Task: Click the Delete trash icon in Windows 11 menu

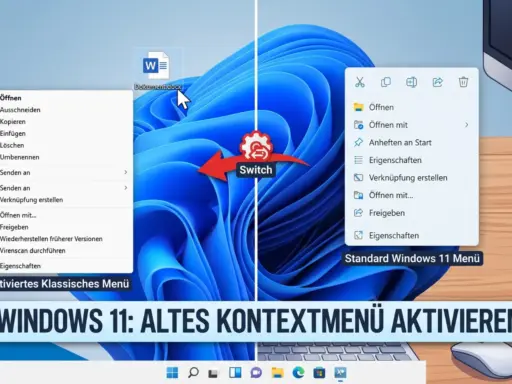Action: click(463, 82)
